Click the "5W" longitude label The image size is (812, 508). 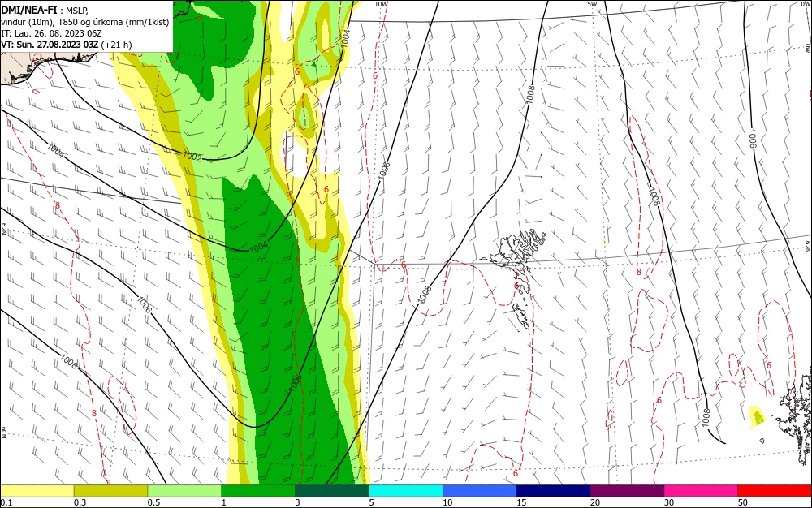pyautogui.click(x=592, y=4)
